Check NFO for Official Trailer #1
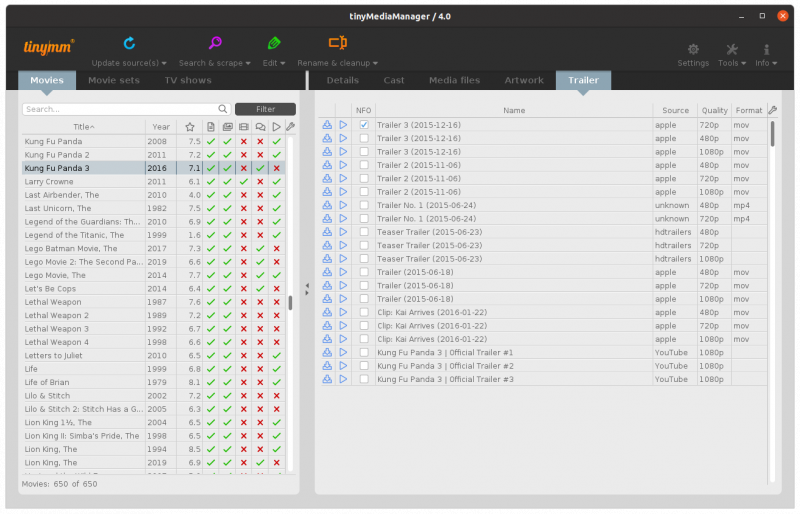The image size is (800, 514). [x=364, y=352]
